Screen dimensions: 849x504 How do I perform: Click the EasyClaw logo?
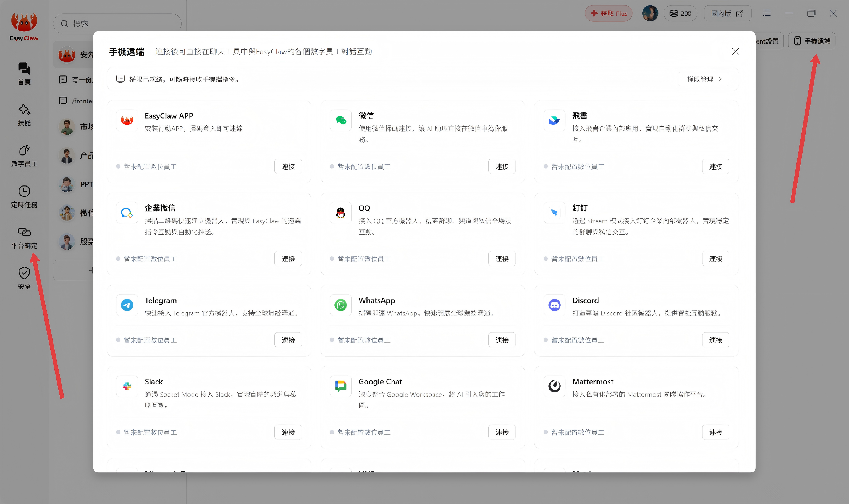tap(24, 27)
